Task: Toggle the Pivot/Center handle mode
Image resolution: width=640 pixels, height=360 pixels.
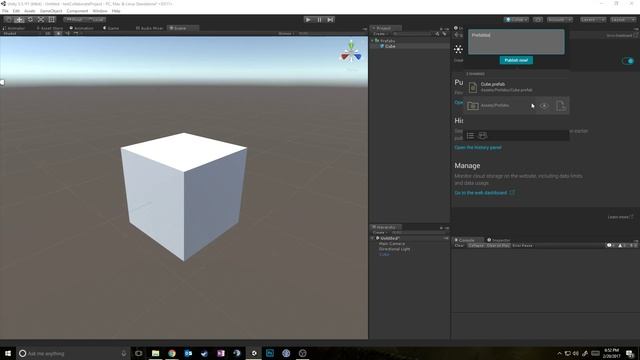Action: (74, 19)
